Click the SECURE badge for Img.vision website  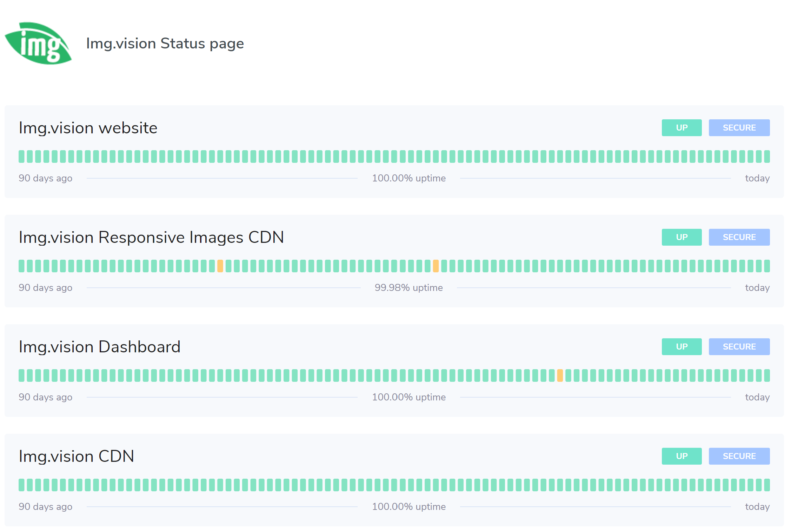pyautogui.click(x=739, y=128)
